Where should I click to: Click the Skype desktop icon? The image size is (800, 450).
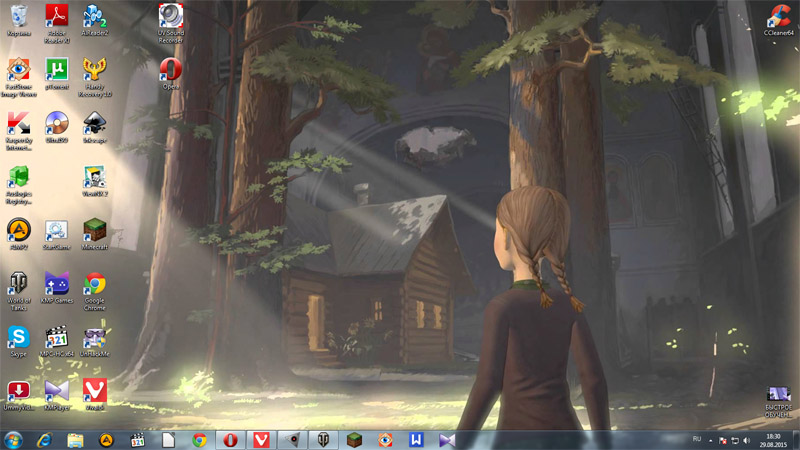(x=19, y=342)
